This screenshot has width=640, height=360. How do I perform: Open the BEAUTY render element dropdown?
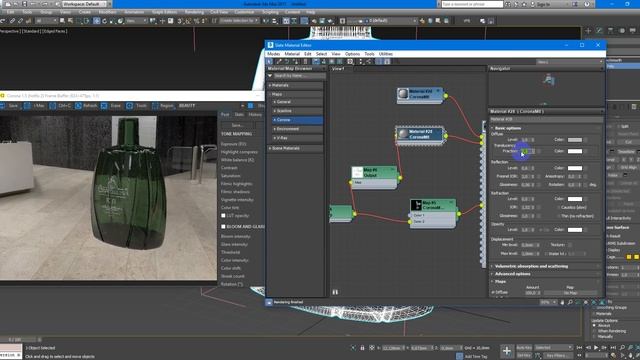click(x=210, y=106)
